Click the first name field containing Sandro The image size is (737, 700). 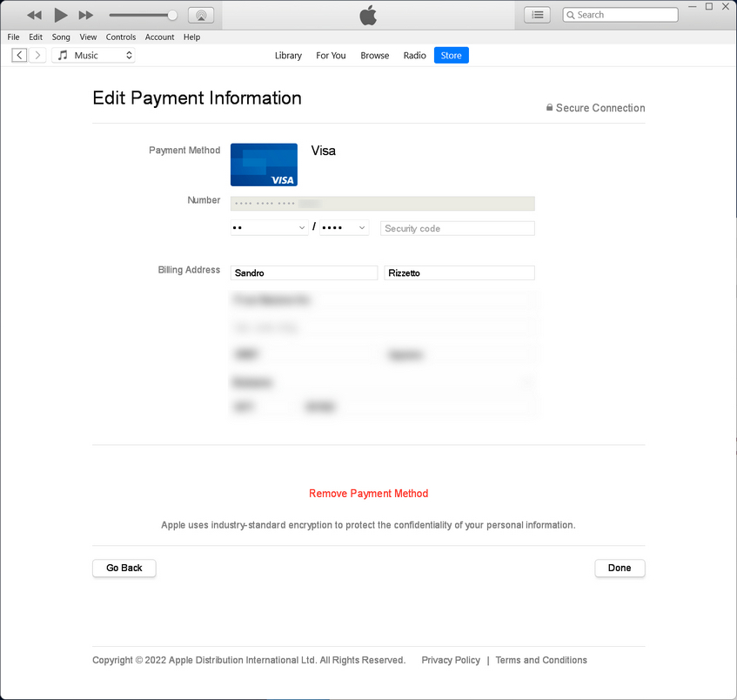(304, 273)
